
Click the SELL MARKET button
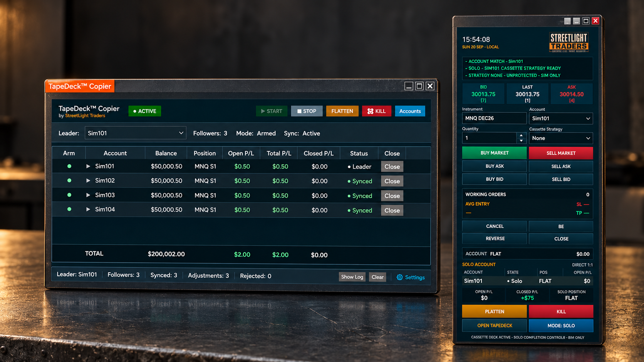pyautogui.click(x=561, y=153)
